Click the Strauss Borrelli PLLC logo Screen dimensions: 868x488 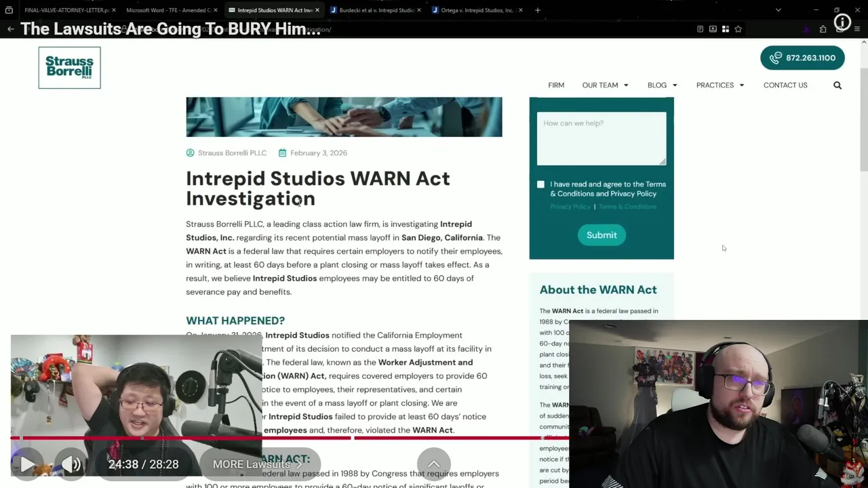pyautogui.click(x=69, y=68)
